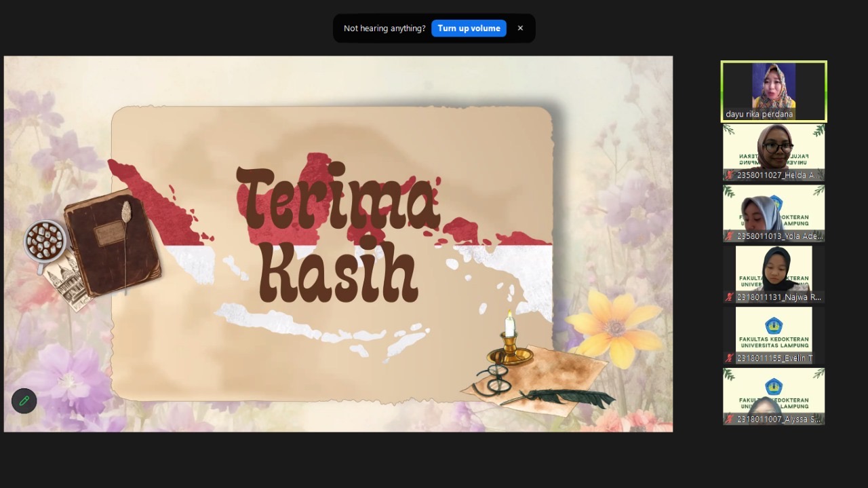The width and height of the screenshot is (868, 488).
Task: Click the 'Not hearing anything?' text
Action: pos(384,29)
